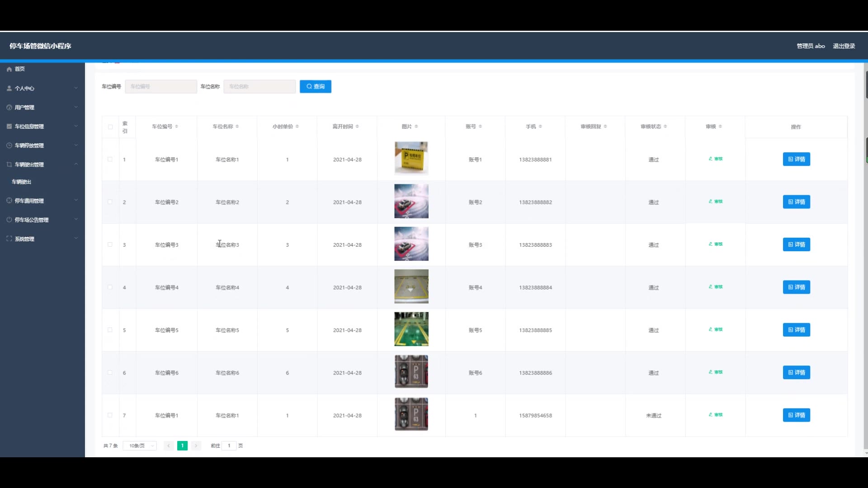Screen dimensions: 868x488
Task: Click the clock icon beside 车辆停放管理
Action: [x=9, y=145]
